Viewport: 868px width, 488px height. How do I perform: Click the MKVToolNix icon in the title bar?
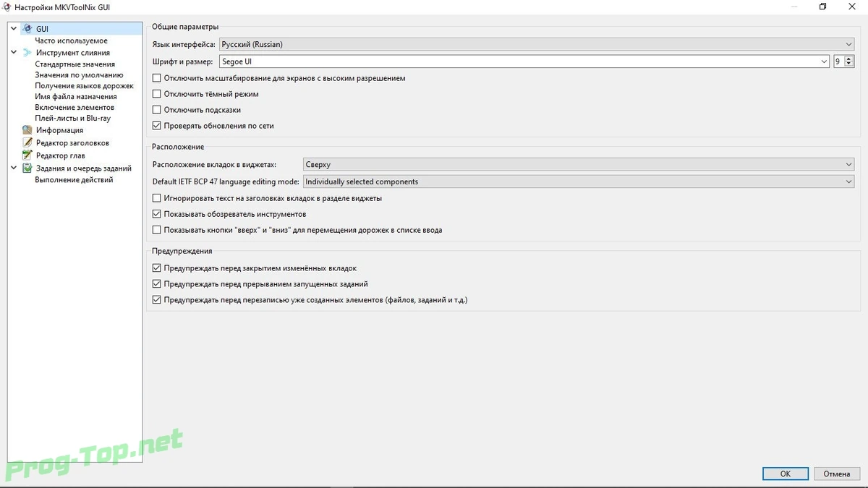click(7, 7)
